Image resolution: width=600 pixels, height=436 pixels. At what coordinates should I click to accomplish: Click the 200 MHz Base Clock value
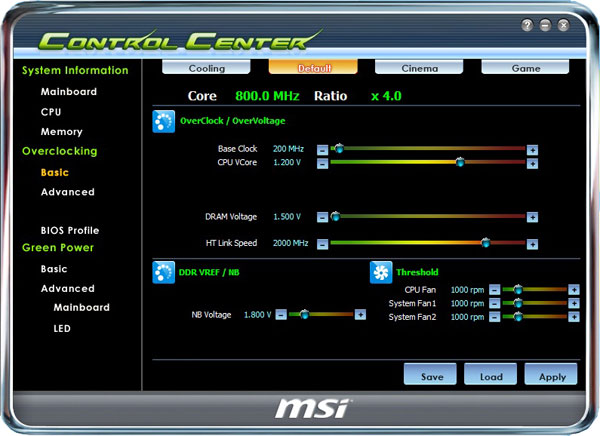pos(289,149)
